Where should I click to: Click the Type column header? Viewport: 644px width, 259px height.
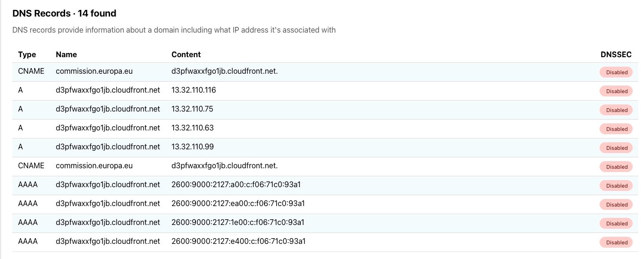pos(27,54)
